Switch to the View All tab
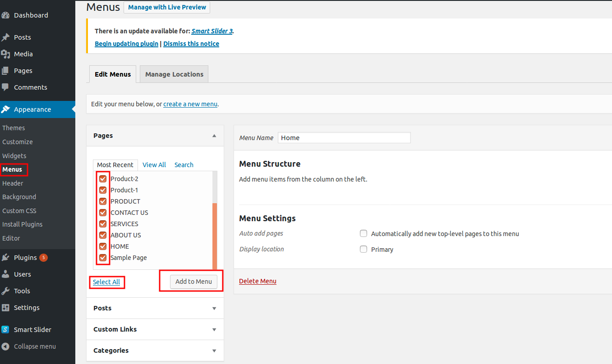 [154, 164]
